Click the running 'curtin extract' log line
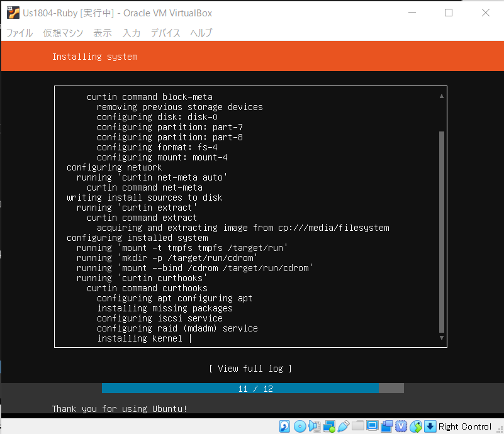504x434 pixels. point(137,208)
